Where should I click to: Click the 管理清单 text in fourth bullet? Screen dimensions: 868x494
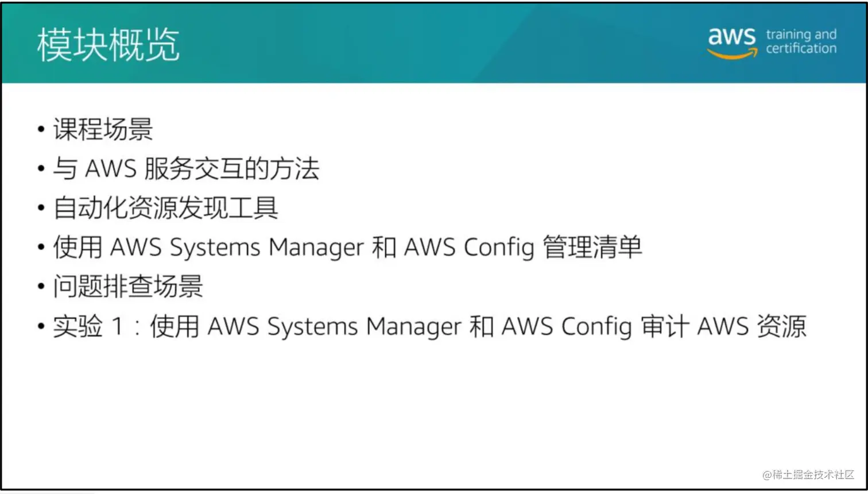coord(592,248)
